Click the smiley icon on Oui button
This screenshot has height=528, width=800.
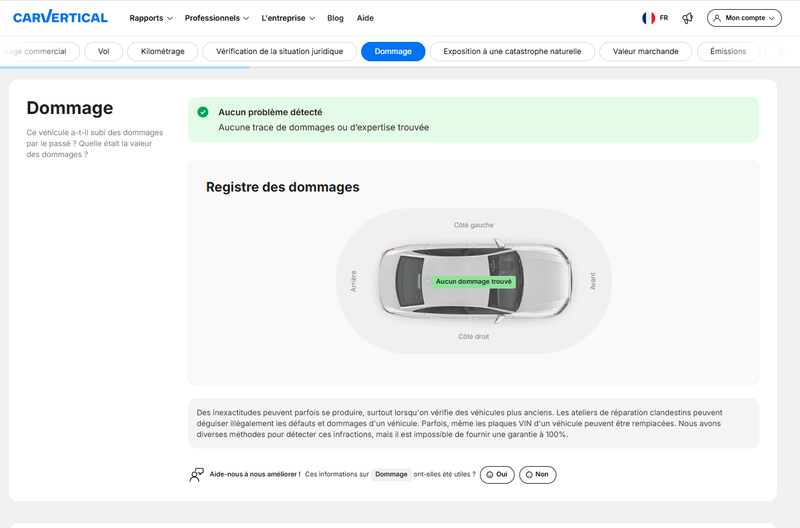pyautogui.click(x=490, y=474)
